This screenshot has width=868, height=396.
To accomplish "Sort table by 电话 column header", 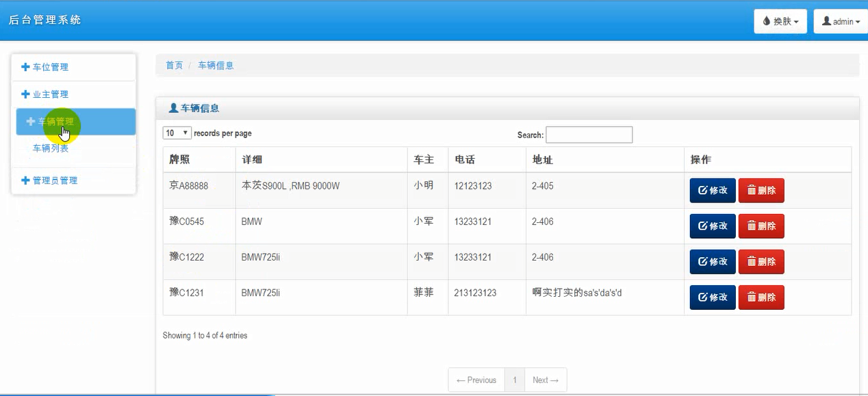I will (x=487, y=159).
